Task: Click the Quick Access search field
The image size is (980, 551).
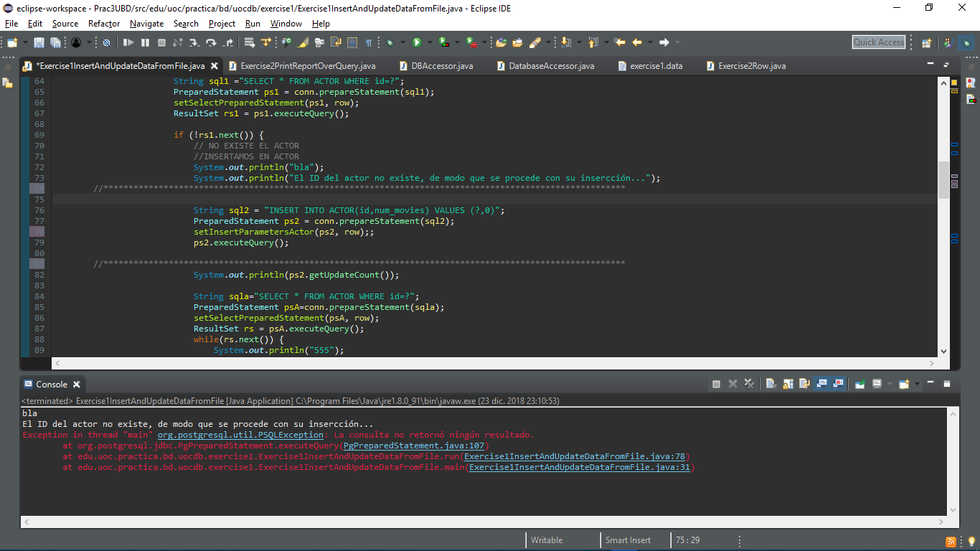Action: [879, 42]
